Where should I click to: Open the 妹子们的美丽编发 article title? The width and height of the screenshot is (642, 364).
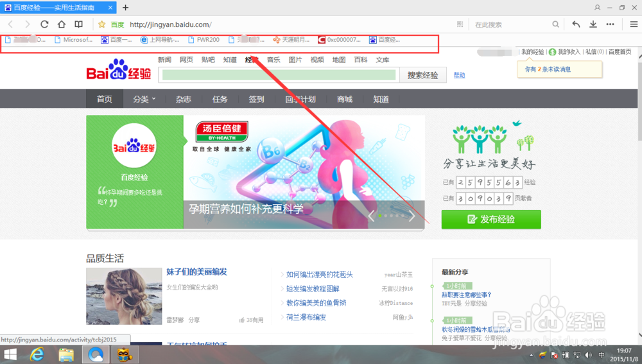tap(196, 272)
